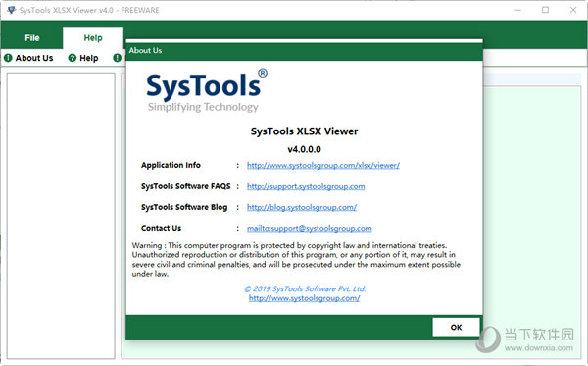Click the 'About Us' dialog title bar
Screen dimensions: 588x366
(x=304, y=51)
